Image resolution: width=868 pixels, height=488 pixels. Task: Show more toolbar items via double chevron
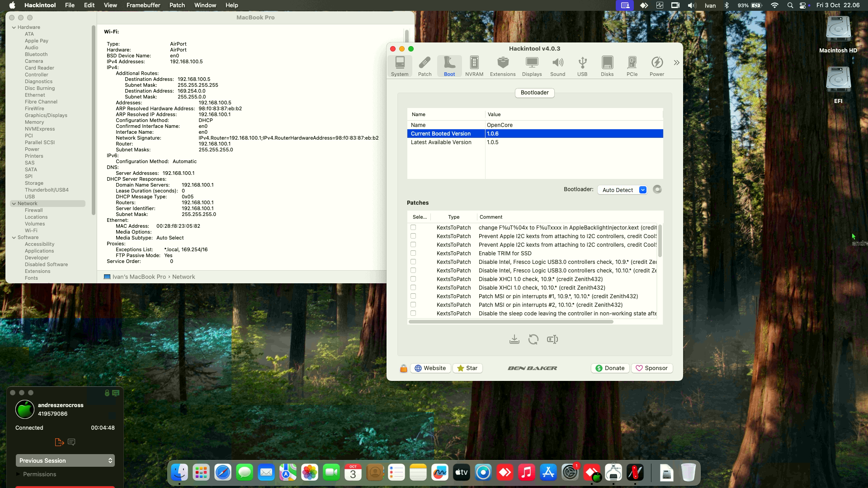[676, 63]
